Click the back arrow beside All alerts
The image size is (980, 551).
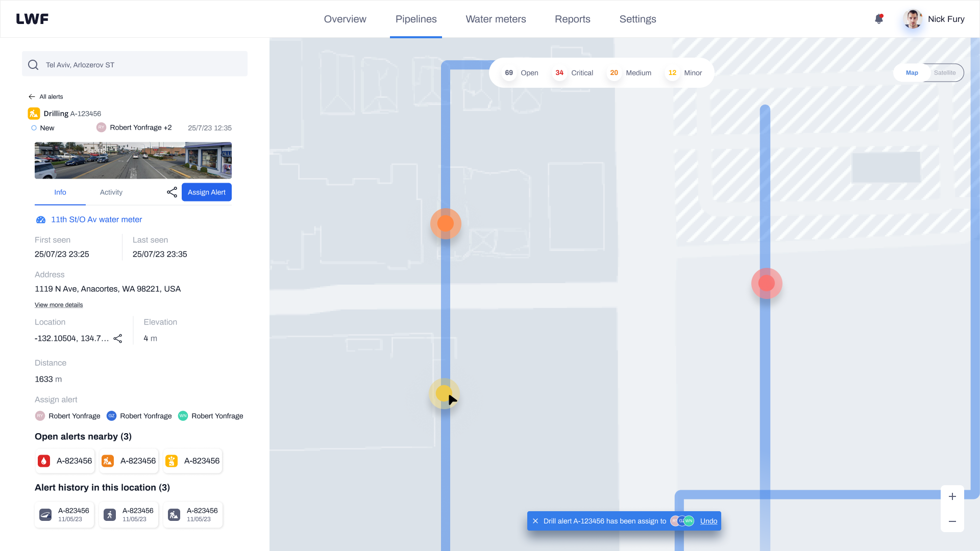(32, 97)
